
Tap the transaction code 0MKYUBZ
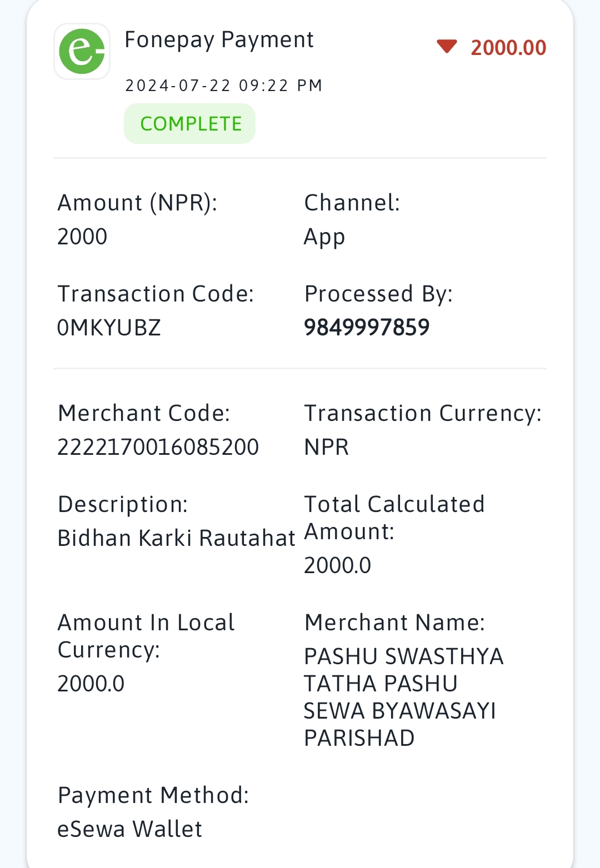[109, 328]
